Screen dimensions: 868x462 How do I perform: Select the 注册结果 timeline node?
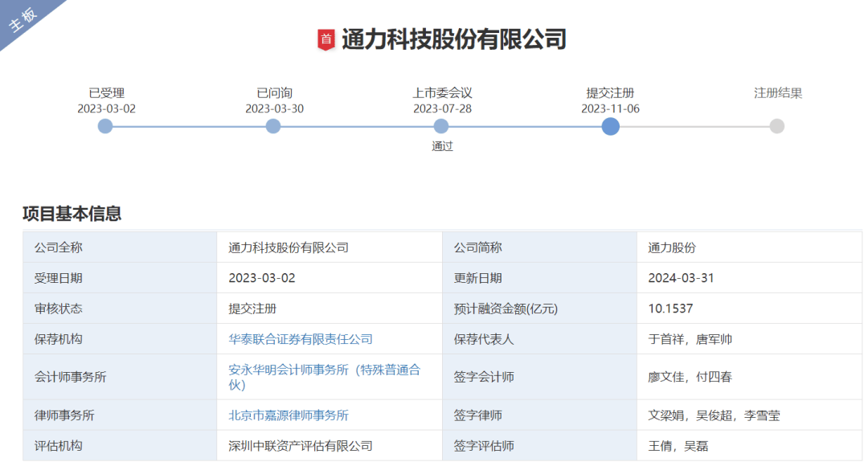[777, 127]
